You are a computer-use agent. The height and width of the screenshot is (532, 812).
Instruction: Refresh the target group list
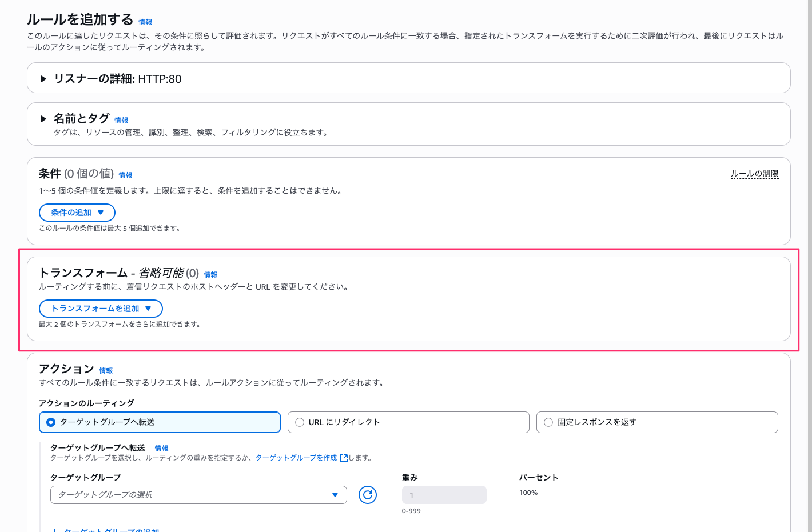click(367, 495)
